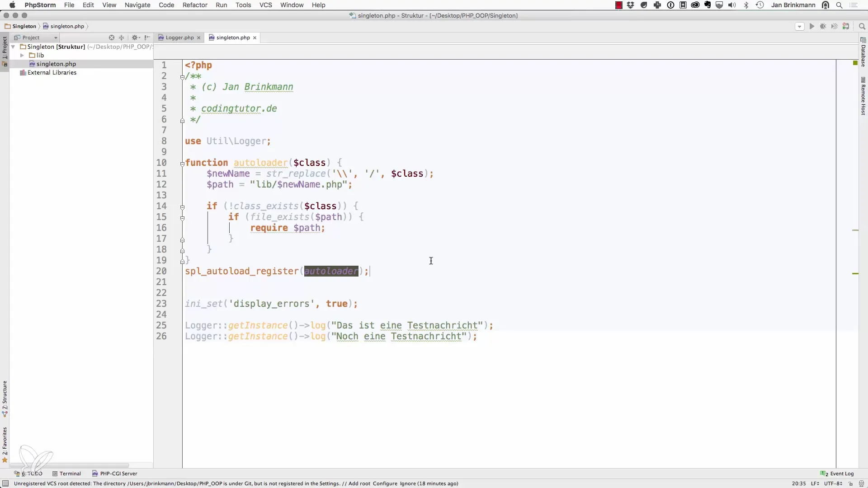Image resolution: width=868 pixels, height=488 pixels.
Task: Open the run configuration dropdown
Action: coord(799,27)
